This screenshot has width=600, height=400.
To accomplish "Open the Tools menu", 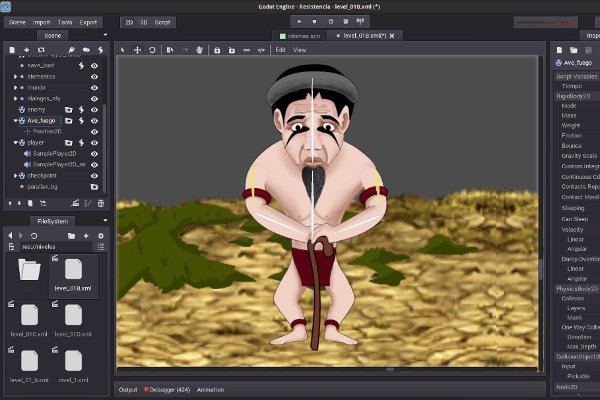I will (x=65, y=23).
